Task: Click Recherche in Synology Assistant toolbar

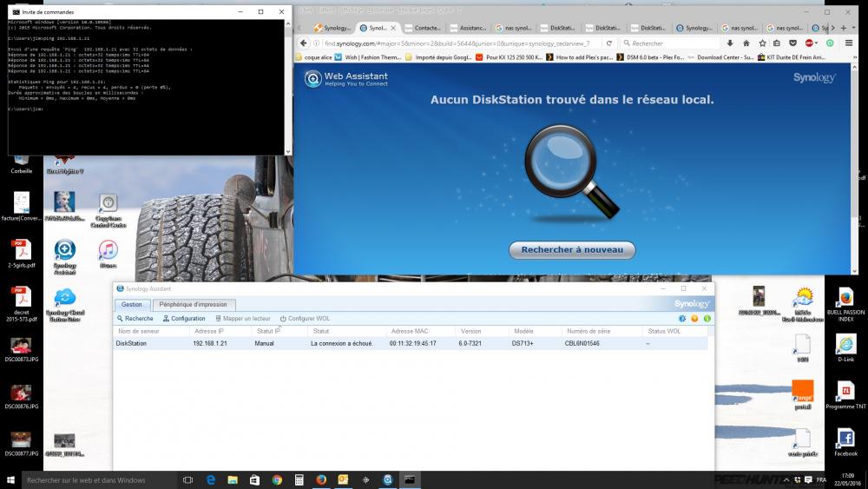Action: tap(135, 319)
